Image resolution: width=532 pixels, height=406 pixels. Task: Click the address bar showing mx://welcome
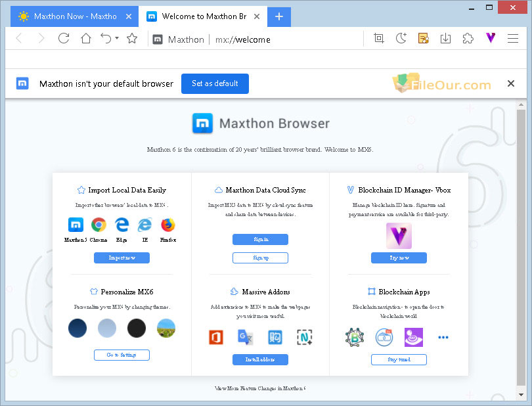point(243,39)
